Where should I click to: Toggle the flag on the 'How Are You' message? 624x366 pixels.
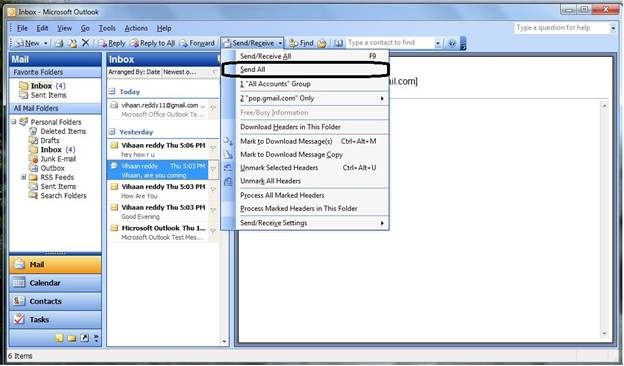[x=213, y=191]
